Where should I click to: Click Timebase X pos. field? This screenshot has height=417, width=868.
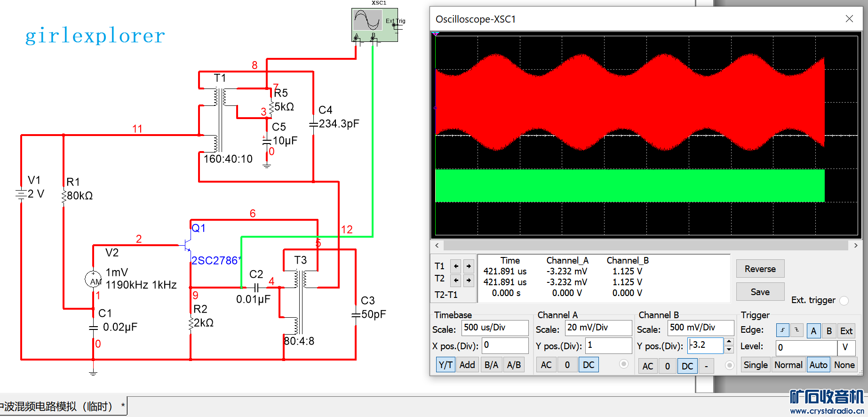tap(505, 345)
